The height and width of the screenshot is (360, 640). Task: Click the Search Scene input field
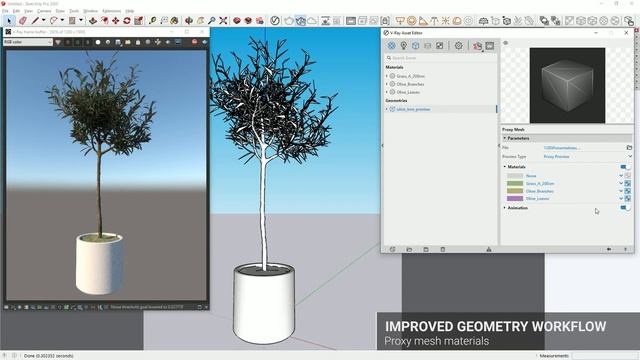440,58
